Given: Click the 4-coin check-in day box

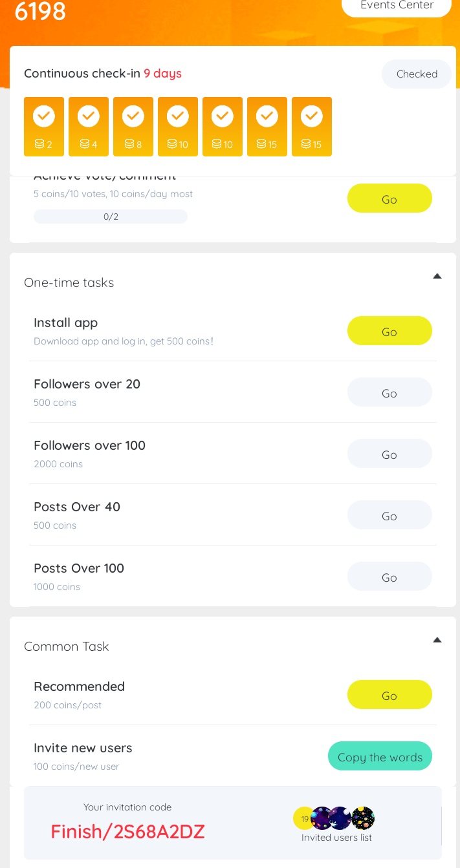Looking at the screenshot, I should point(89,127).
